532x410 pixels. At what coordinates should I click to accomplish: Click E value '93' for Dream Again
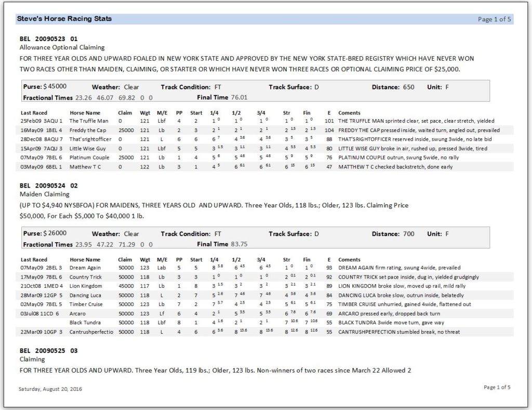point(329,268)
